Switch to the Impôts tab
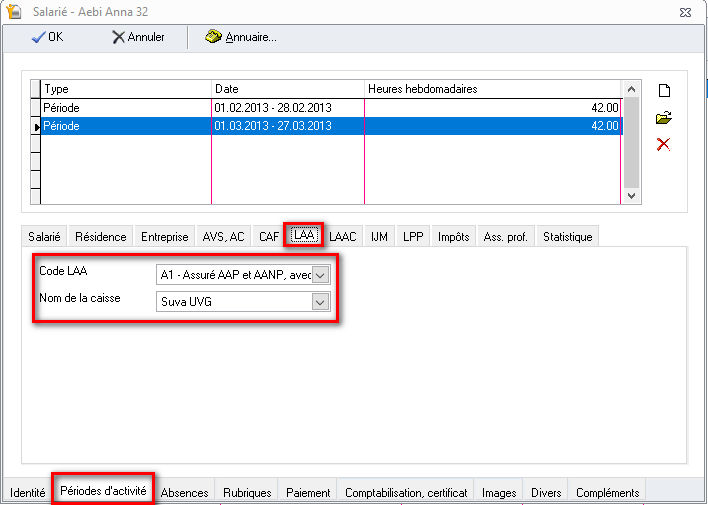Screen dimensions: 708x505 click(454, 237)
